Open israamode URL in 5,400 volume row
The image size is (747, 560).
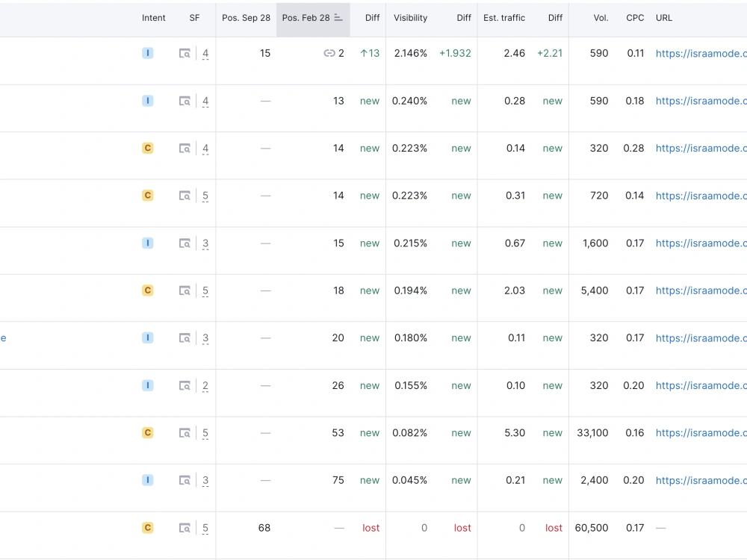701,290
